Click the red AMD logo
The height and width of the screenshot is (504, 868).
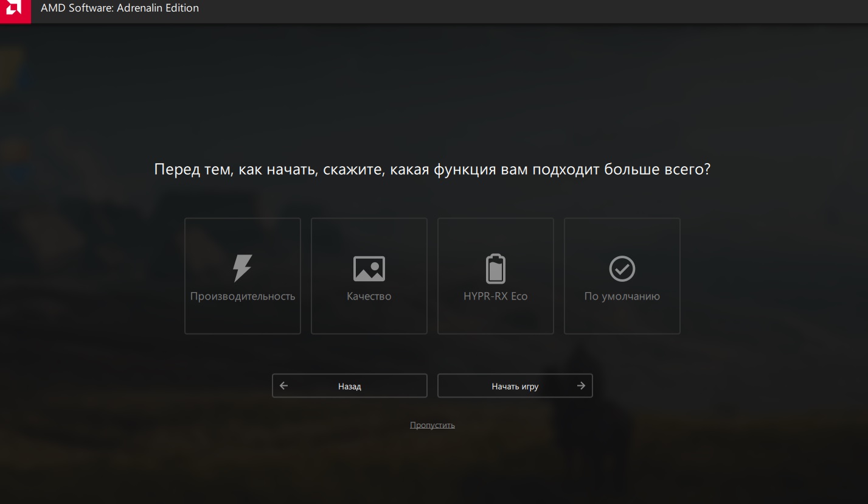click(15, 11)
